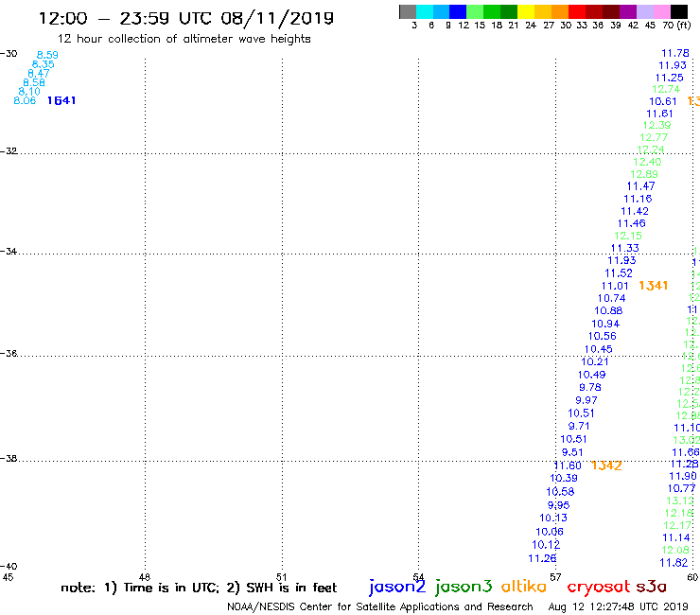Click the '70 (ft)' legend scale label
The width and height of the screenshot is (700, 615).
(x=676, y=26)
